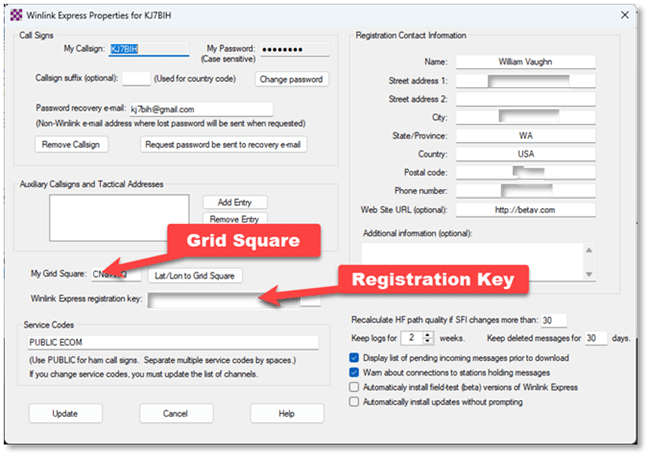Toggle display list of pending incoming messages
The width and height of the screenshot is (649, 456).
[355, 357]
